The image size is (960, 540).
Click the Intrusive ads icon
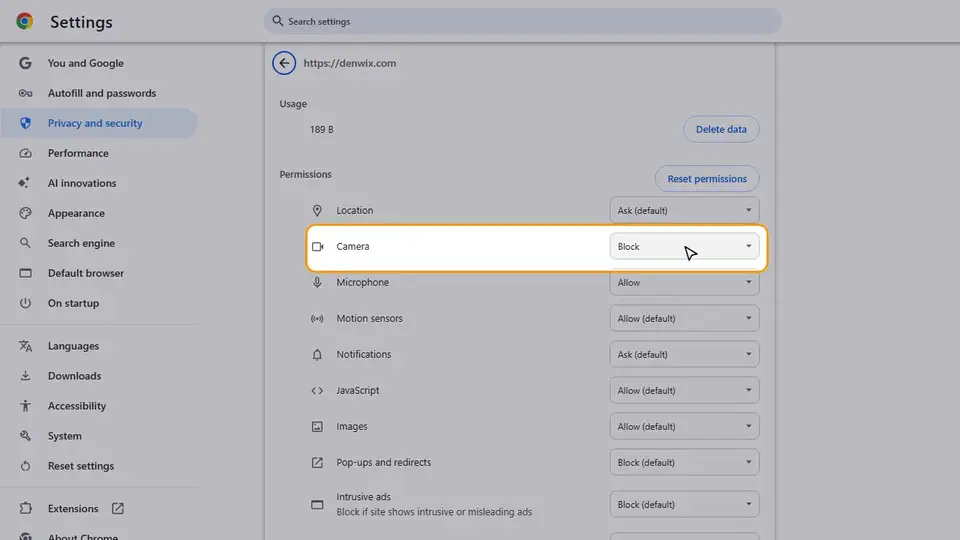pos(317,504)
